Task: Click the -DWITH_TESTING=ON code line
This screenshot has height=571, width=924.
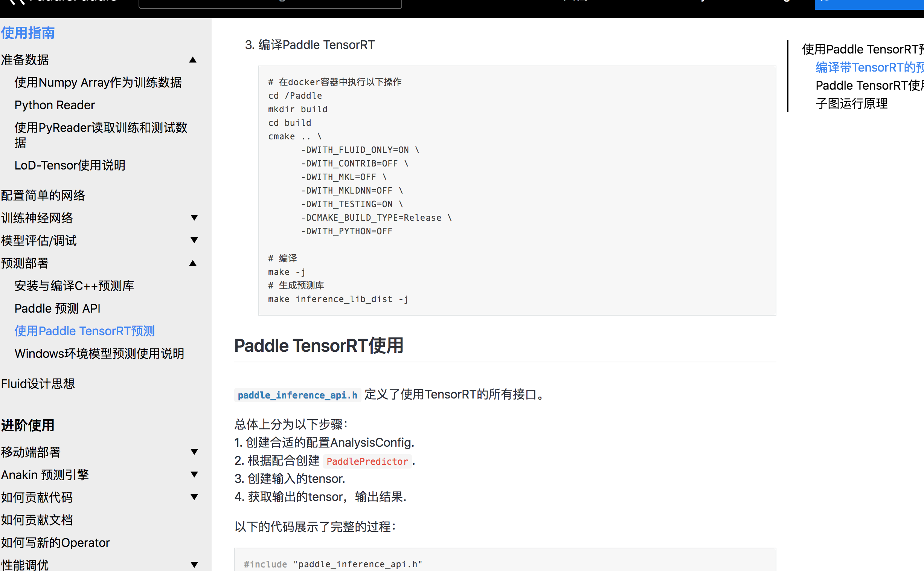Action: click(x=352, y=204)
